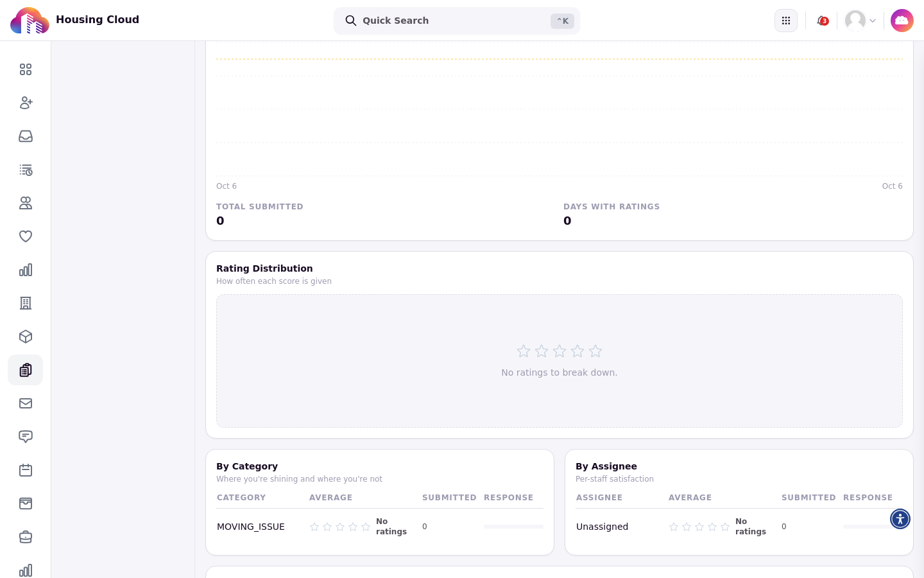Image resolution: width=924 pixels, height=578 pixels.
Task: Click SUBMITTED header in By Category table
Action: (x=449, y=498)
